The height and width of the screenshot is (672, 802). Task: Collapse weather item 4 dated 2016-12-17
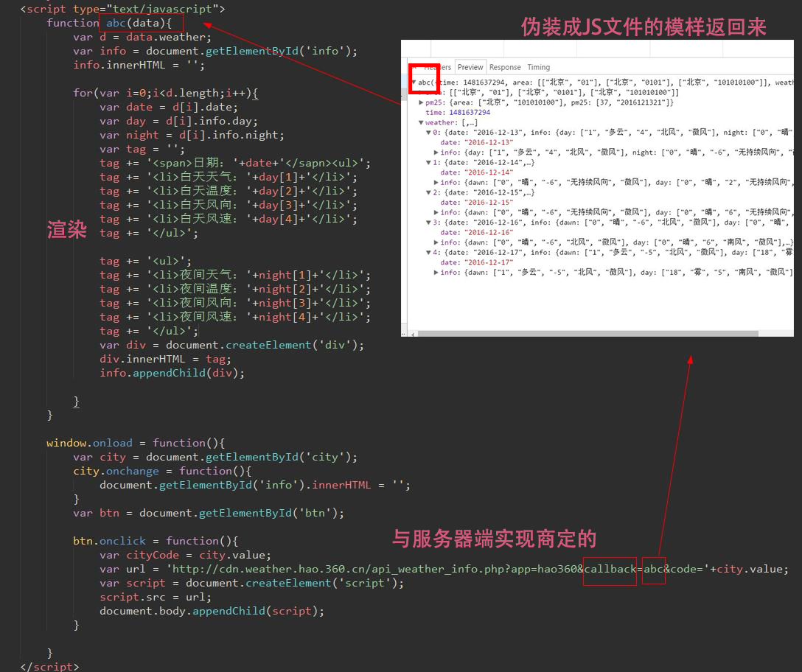pos(428,252)
